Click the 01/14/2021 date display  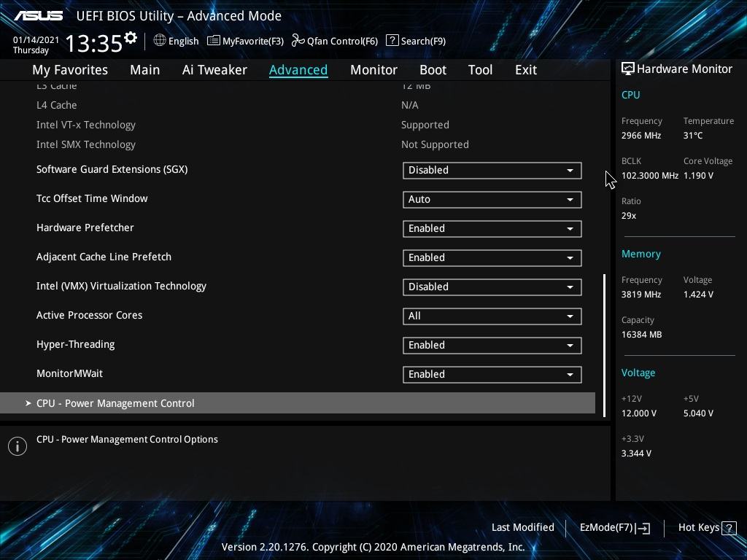[x=36, y=40]
